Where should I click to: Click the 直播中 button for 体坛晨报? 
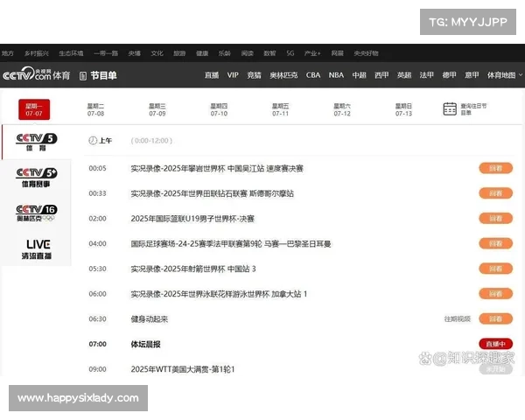click(x=495, y=344)
